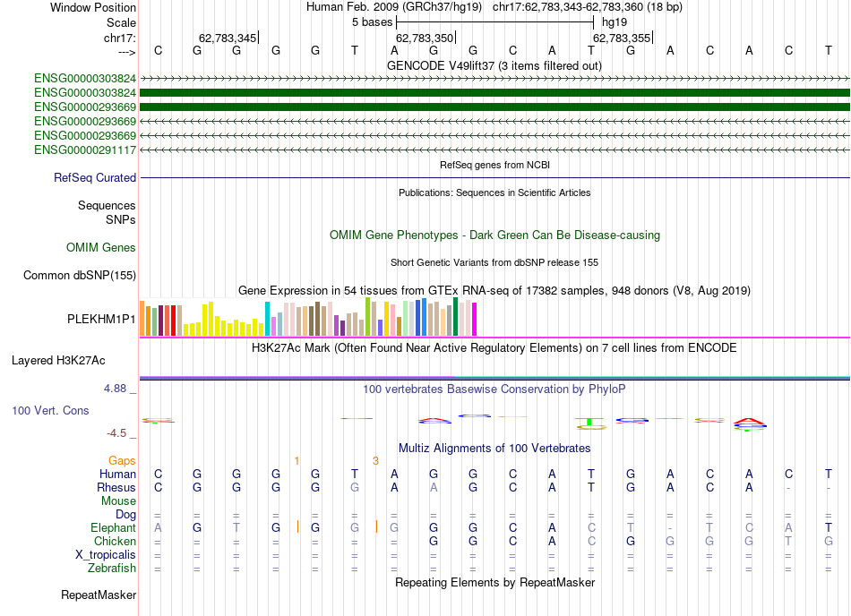The width and height of the screenshot is (851, 616).
Task: Click the 5 bases scale bar
Action: 495,22
